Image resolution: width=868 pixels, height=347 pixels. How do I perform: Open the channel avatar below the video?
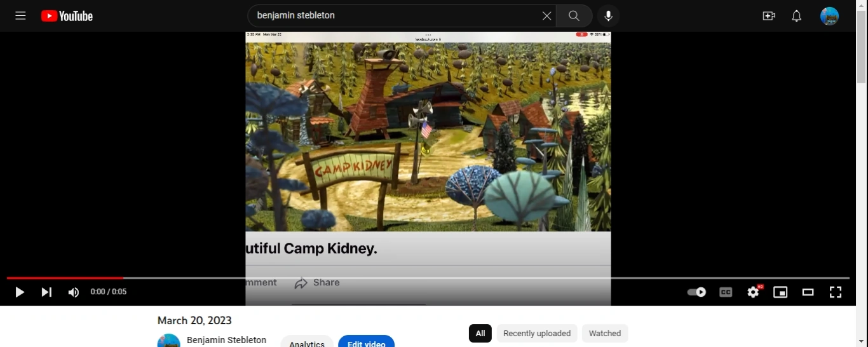[169, 341]
